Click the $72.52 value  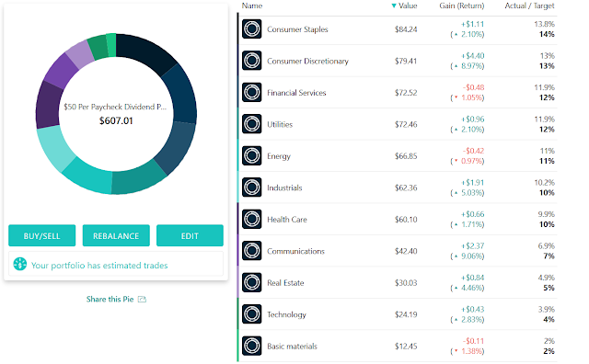406,93
